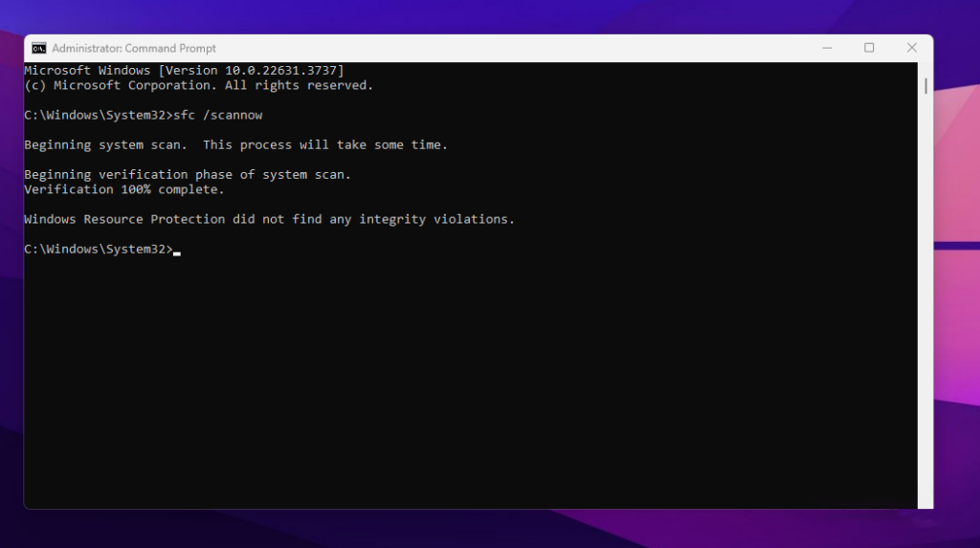The height and width of the screenshot is (548, 980).
Task: Click the first 'C:\Windows\System32>' prompt path
Action: (x=98, y=115)
